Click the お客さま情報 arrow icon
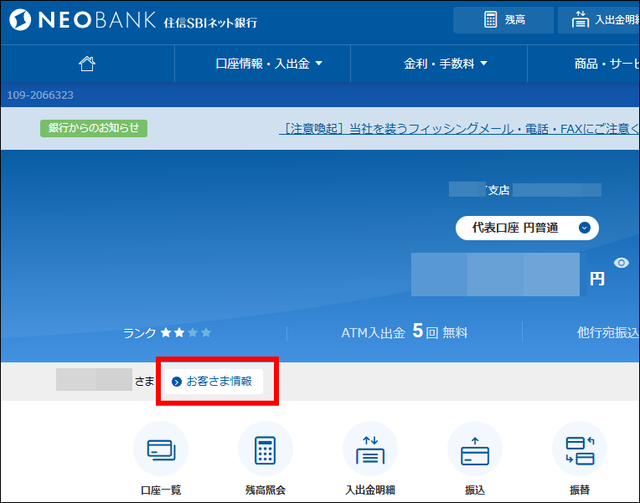 pos(176,382)
